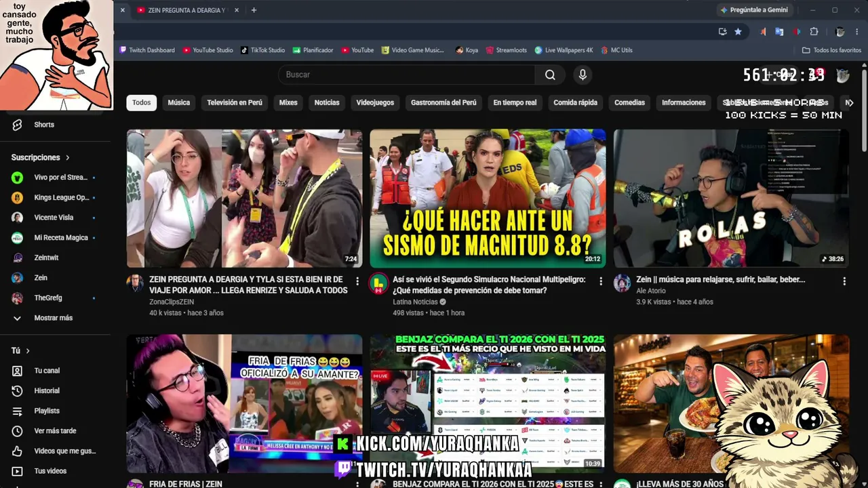Screen dimensions: 868x488
Task: Click the Pregúntale a Gemini button
Action: point(754,10)
